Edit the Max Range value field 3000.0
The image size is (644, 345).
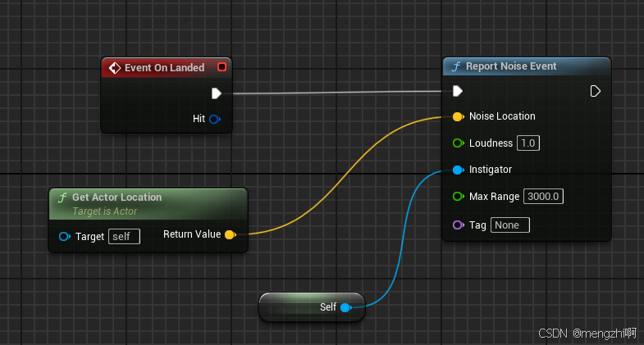click(543, 196)
